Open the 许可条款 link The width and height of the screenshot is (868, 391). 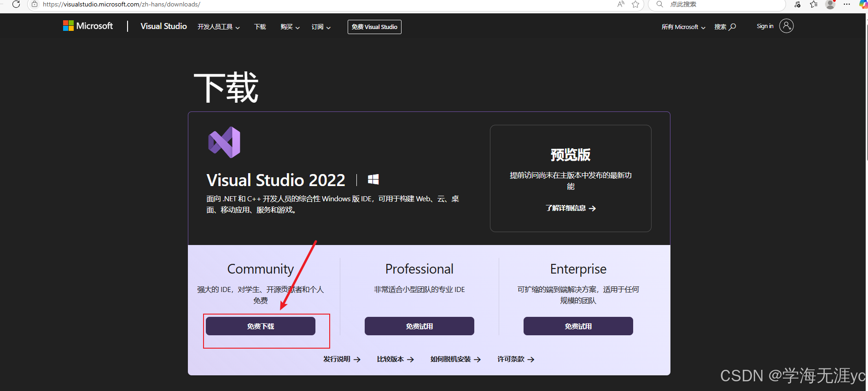[x=516, y=359]
